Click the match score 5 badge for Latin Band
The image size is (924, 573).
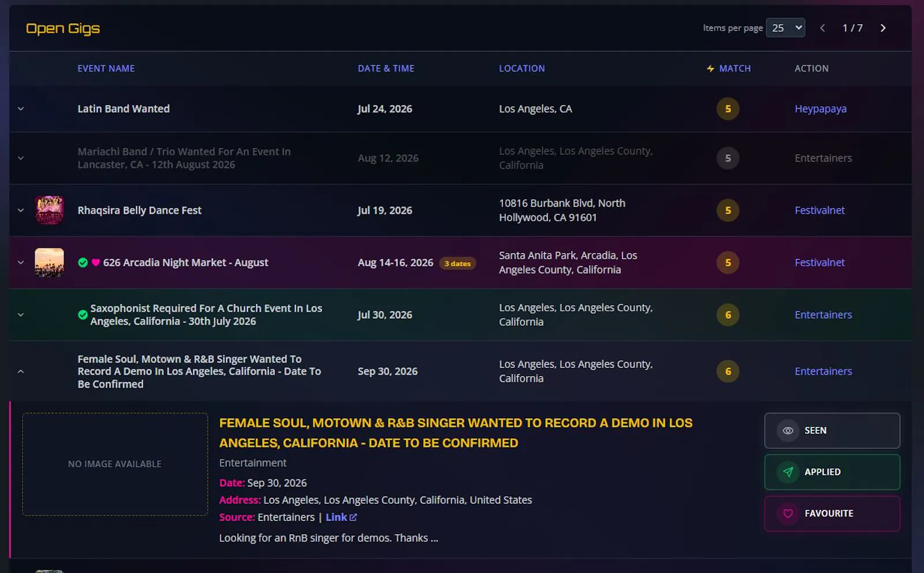coord(728,109)
